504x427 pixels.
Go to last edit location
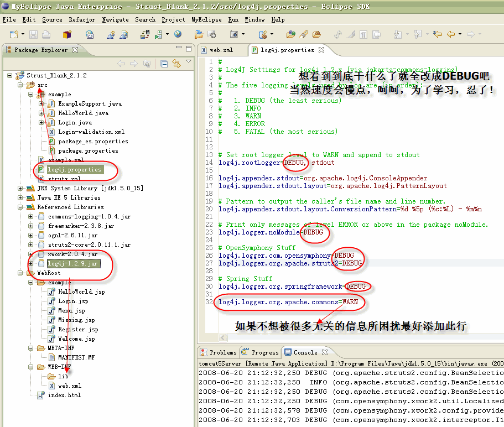coord(438,34)
